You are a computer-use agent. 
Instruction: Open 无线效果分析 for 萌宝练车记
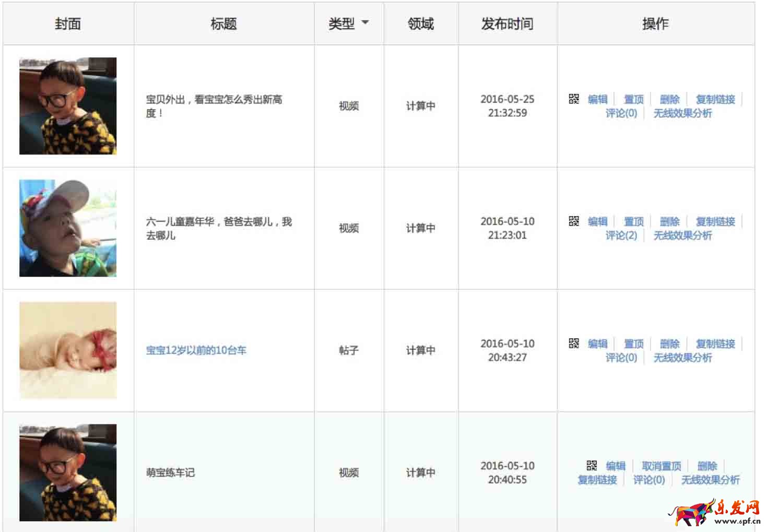pos(710,480)
